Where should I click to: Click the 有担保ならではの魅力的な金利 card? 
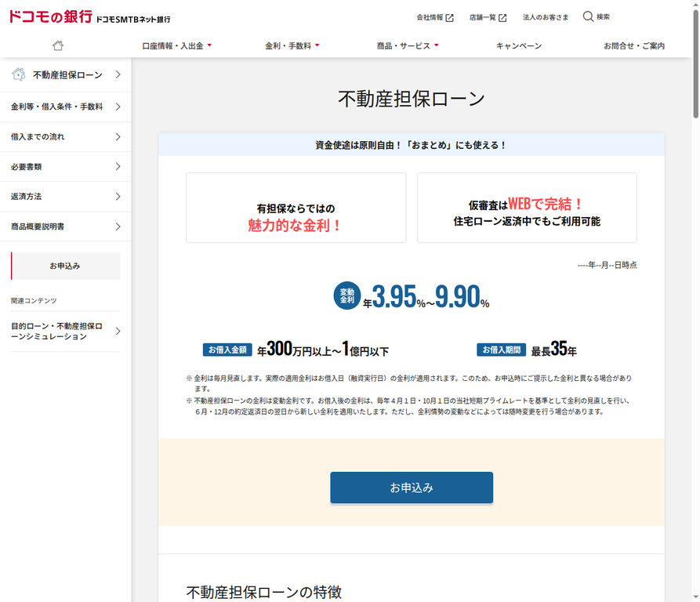296,208
